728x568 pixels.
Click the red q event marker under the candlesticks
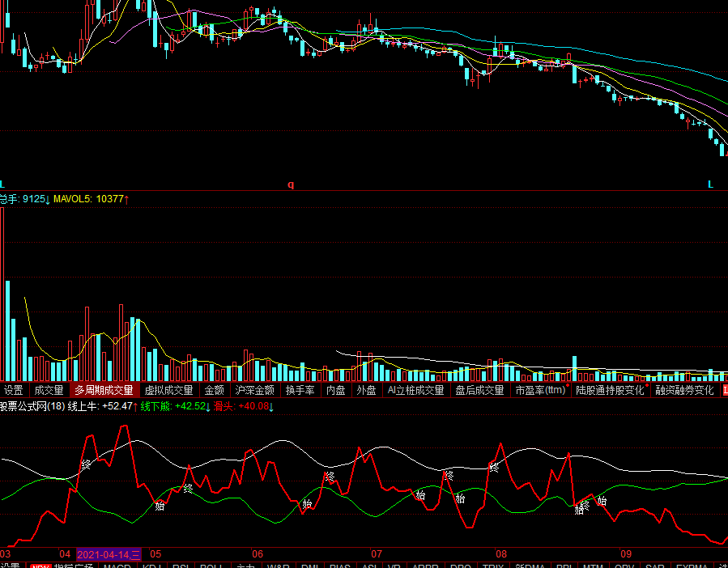(x=291, y=184)
